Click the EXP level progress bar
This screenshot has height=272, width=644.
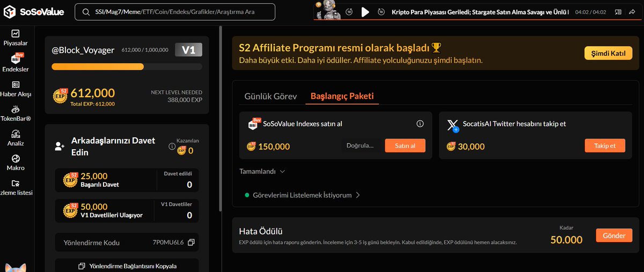127,67
